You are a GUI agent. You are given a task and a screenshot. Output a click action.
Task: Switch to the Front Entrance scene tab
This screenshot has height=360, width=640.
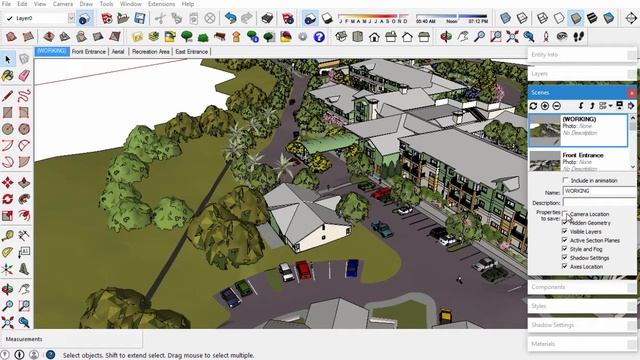pos(89,51)
